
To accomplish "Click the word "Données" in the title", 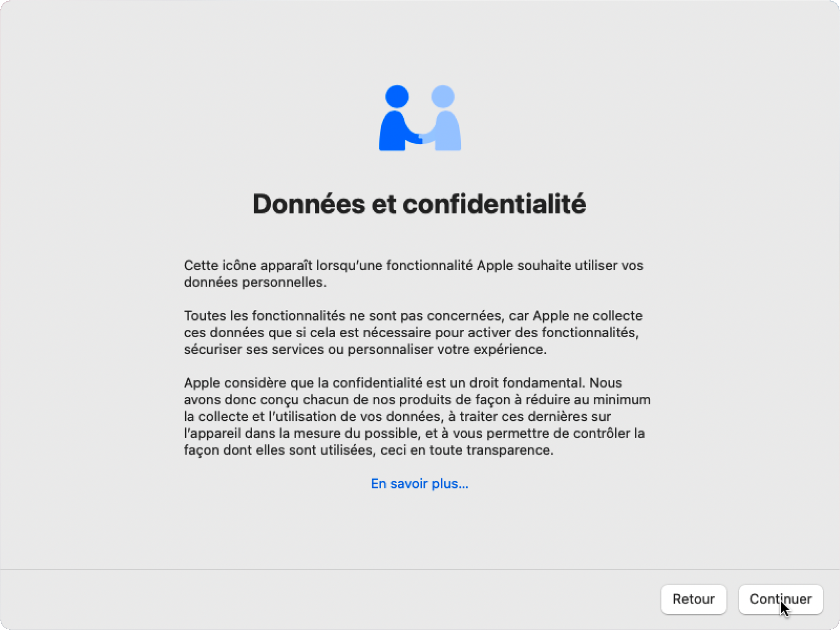I will (309, 204).
